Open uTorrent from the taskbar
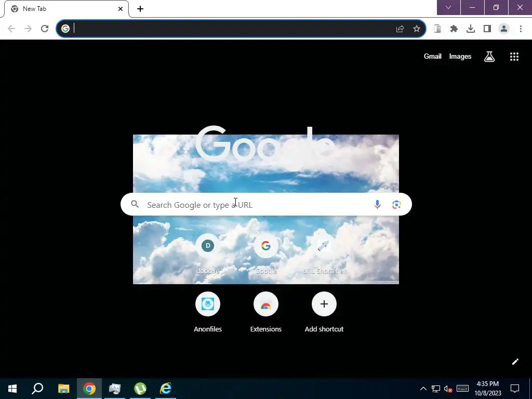532x399 pixels. [x=140, y=389]
